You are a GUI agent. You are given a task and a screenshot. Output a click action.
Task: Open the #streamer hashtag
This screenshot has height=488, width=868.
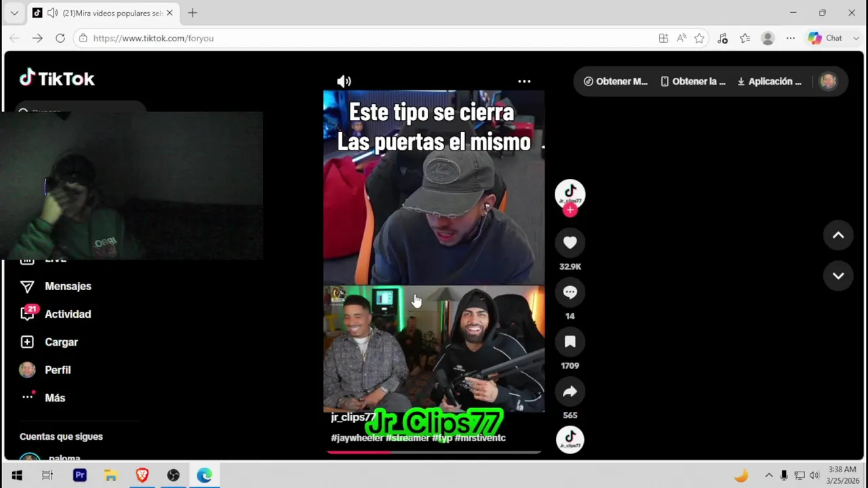point(407,438)
